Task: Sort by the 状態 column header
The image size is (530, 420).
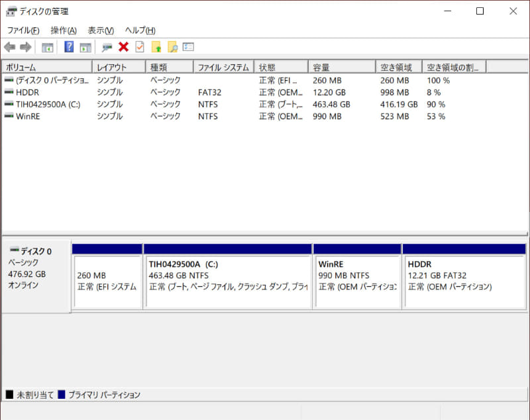Action: [281, 68]
